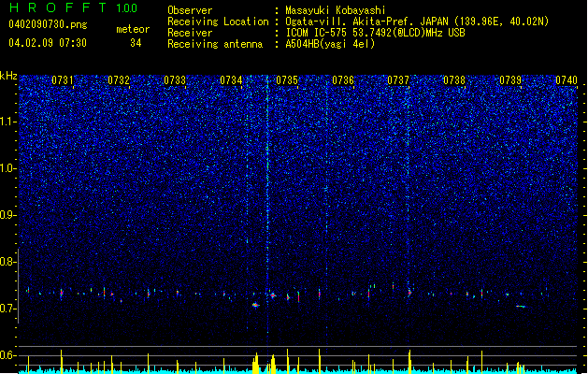The image size is (588, 374).
Task: Click the Receiving antenna label
Action: click(x=215, y=44)
